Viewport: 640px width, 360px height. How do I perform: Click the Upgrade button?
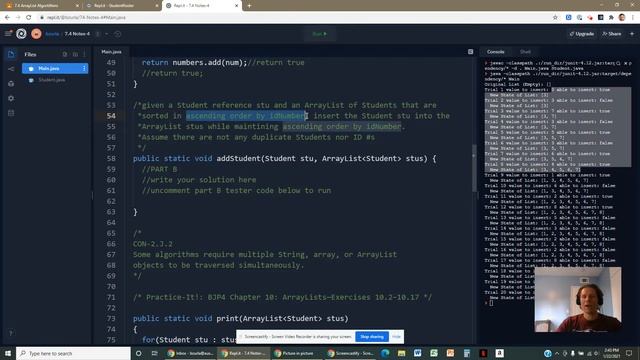(582, 34)
